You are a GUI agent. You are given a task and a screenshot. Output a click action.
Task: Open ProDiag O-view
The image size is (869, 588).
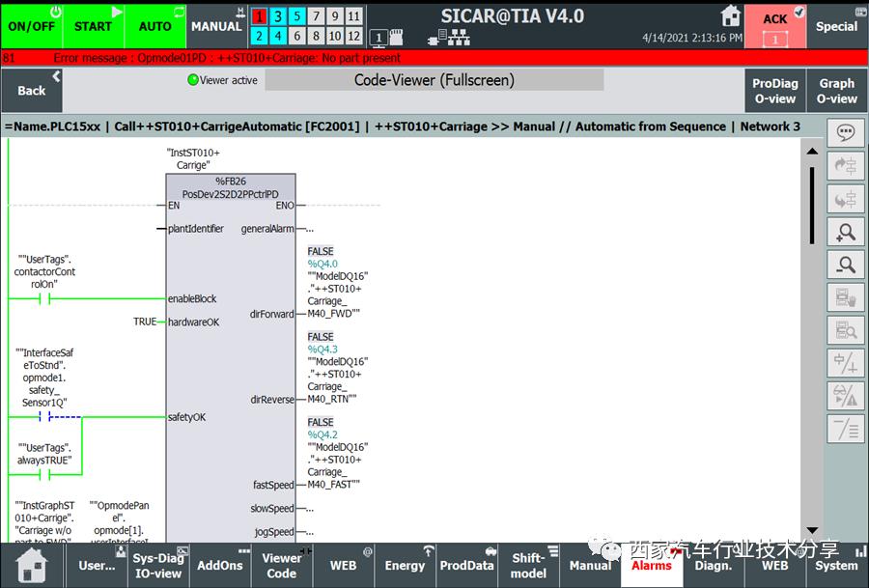[774, 90]
